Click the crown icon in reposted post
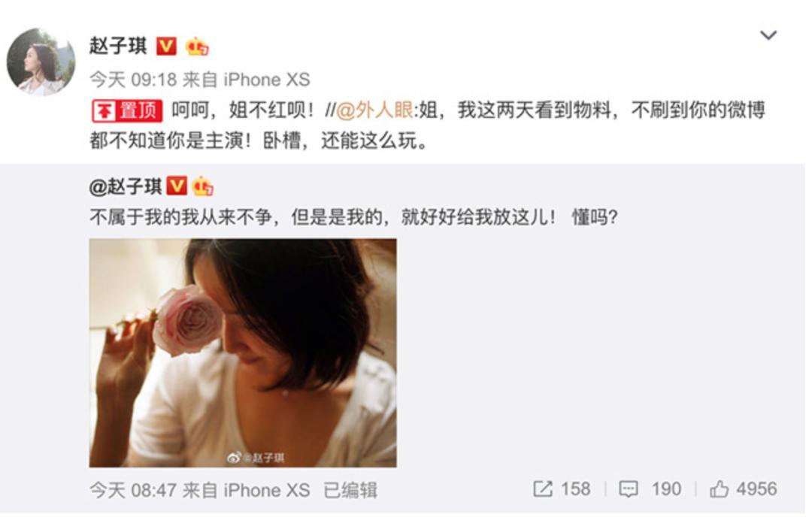This screenshot has width=812, height=523. pyautogui.click(x=202, y=186)
